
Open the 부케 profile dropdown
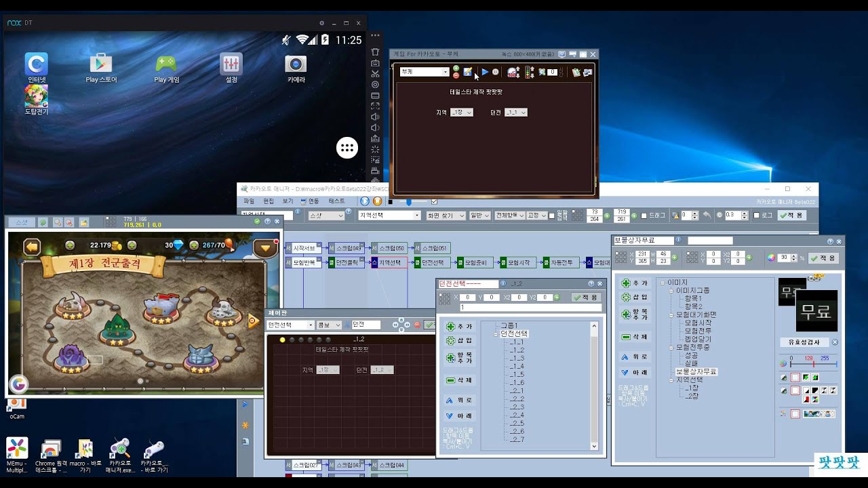click(x=425, y=72)
